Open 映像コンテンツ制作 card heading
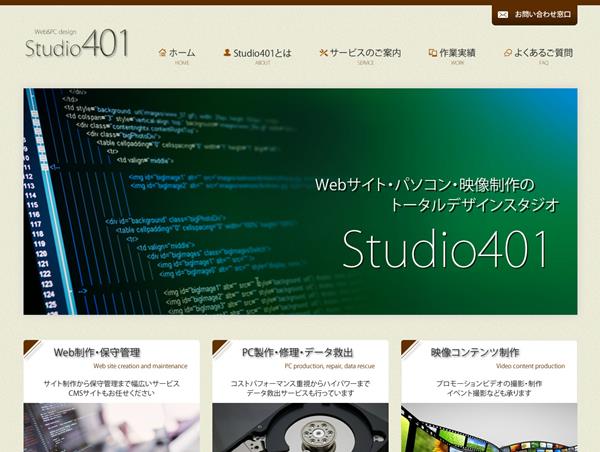 click(475, 352)
